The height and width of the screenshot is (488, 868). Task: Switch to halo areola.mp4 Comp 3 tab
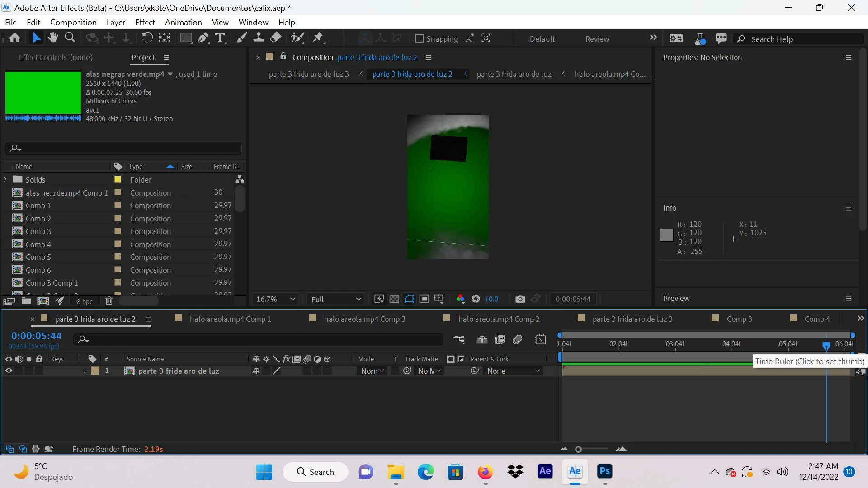tap(364, 319)
